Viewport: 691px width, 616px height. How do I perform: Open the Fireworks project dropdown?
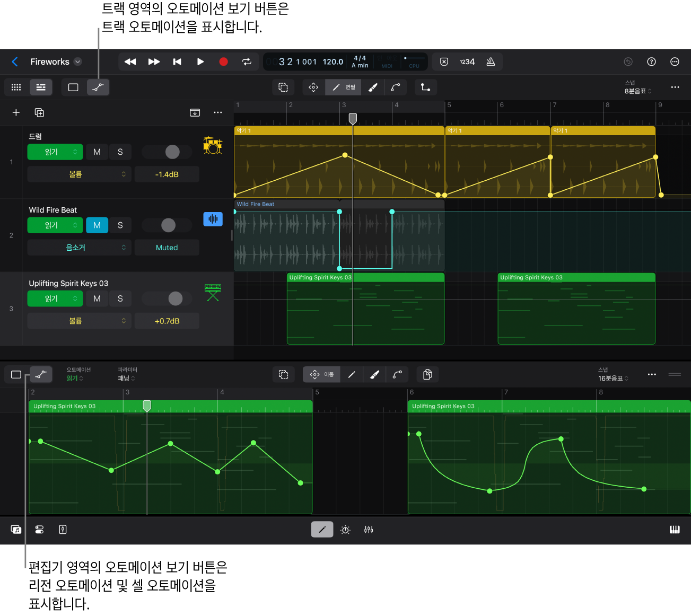[x=78, y=61]
